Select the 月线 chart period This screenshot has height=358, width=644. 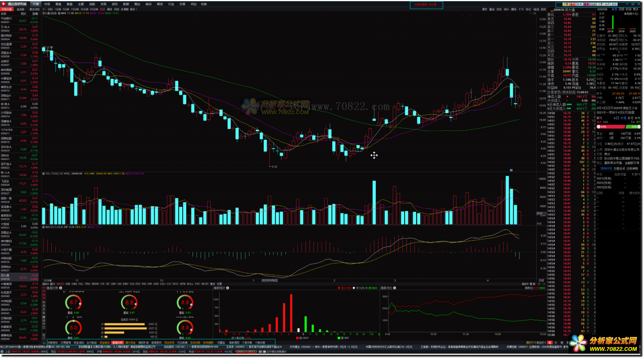point(116,9)
